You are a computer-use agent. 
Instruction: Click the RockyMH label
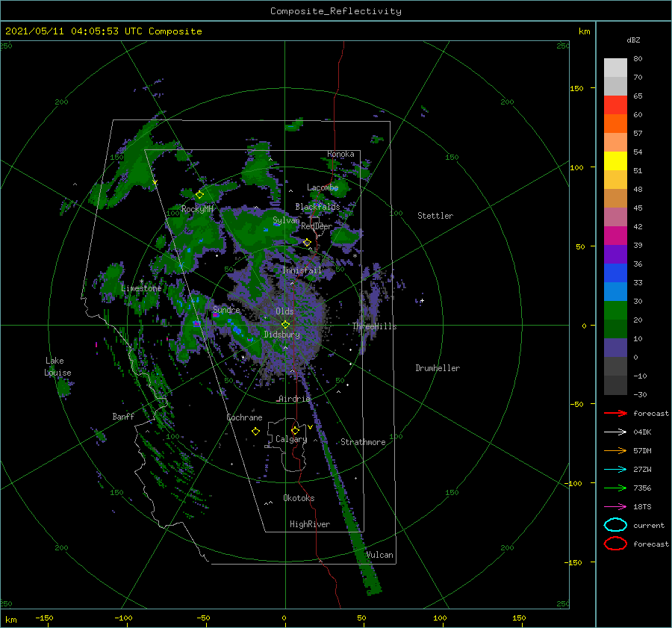pyautogui.click(x=197, y=209)
